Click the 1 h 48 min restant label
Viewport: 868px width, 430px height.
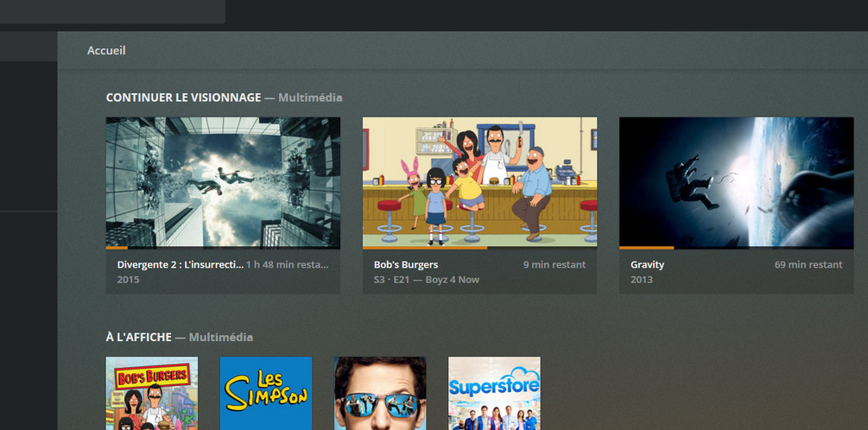[x=288, y=264]
